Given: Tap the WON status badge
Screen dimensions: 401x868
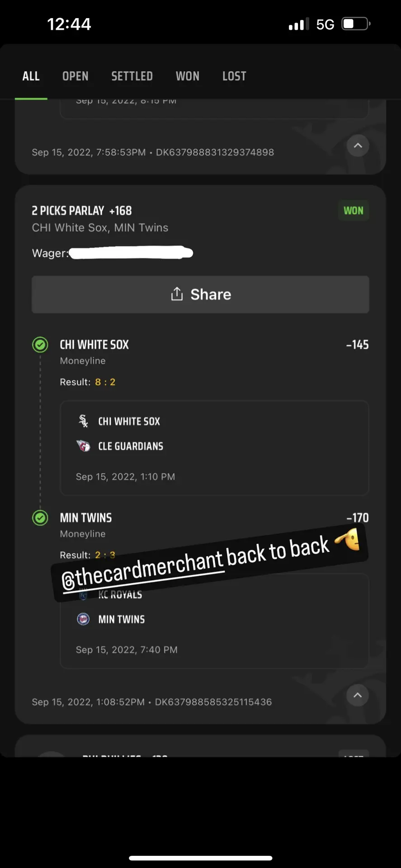Looking at the screenshot, I should (354, 211).
